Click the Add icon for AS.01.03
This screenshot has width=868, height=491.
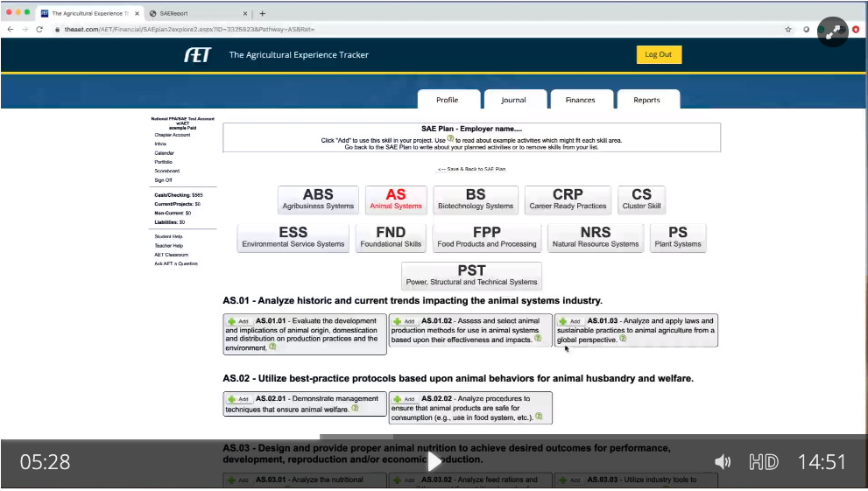point(563,322)
